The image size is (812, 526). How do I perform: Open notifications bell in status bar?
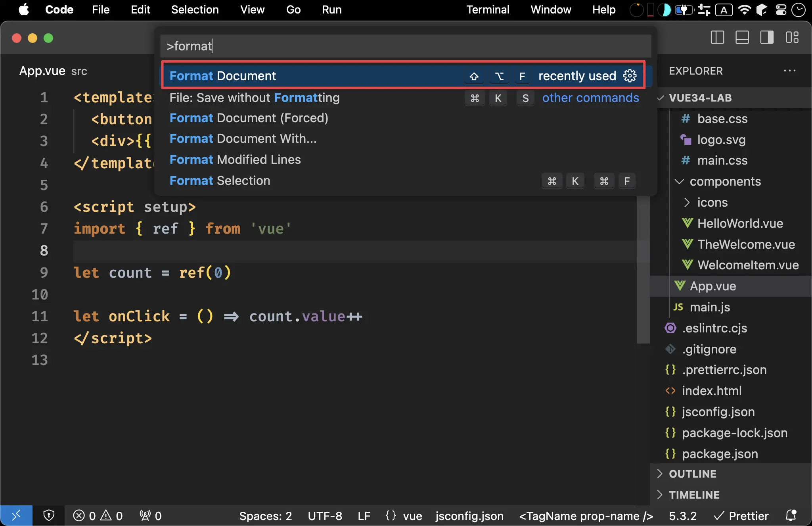coord(791,516)
